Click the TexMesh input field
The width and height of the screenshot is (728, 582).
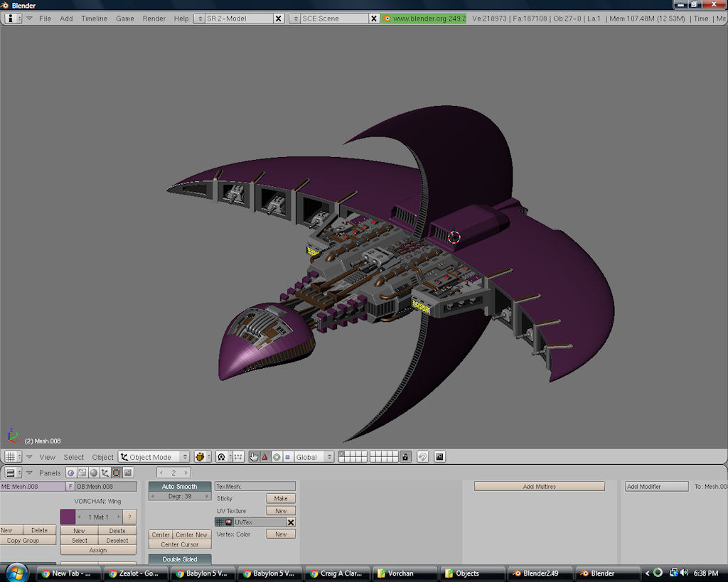(x=255, y=486)
